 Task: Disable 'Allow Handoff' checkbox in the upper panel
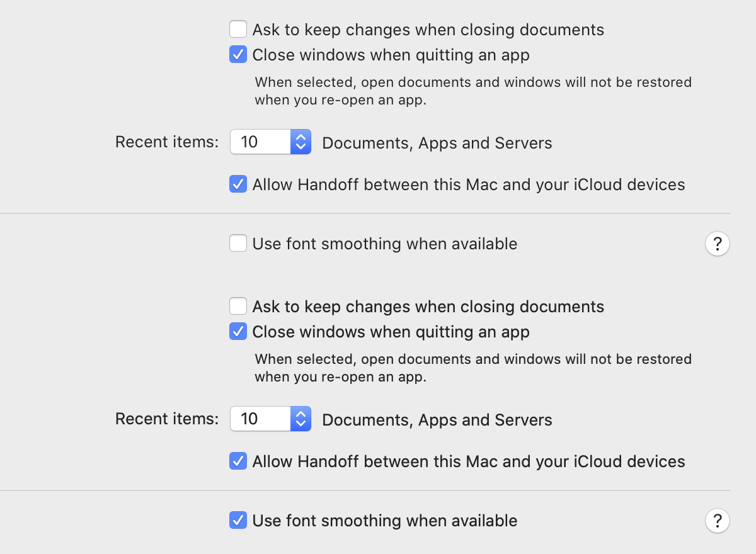point(238,184)
